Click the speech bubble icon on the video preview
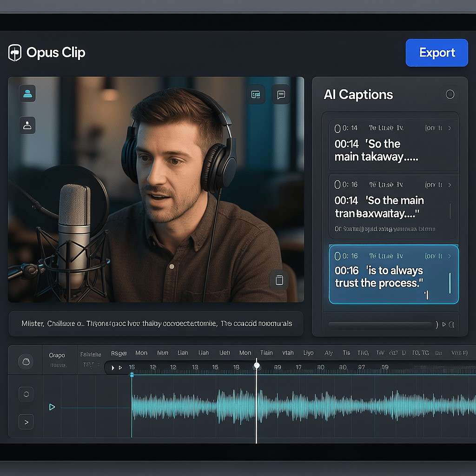476x476 pixels. 281,94
